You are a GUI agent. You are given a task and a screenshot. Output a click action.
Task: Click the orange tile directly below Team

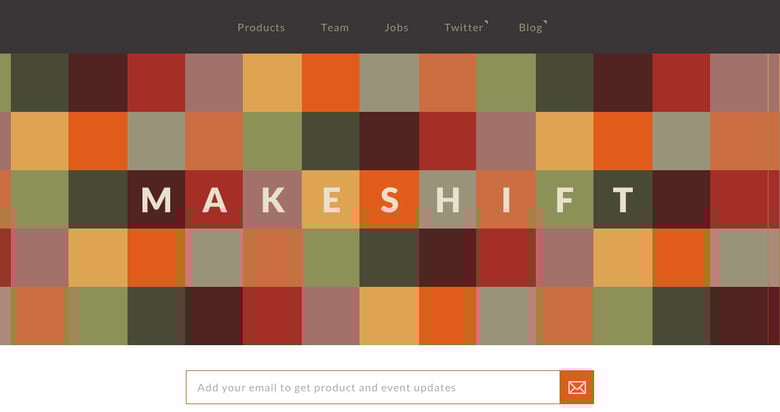click(x=331, y=82)
